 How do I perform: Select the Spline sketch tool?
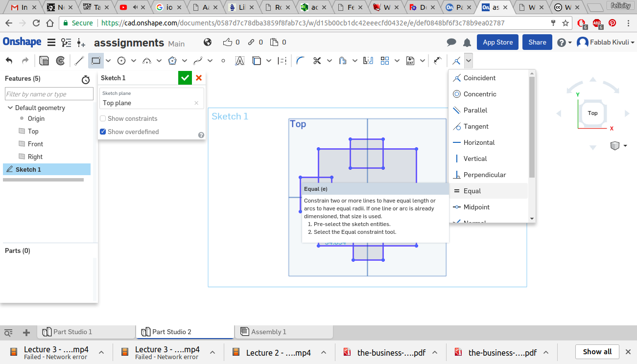click(x=198, y=61)
